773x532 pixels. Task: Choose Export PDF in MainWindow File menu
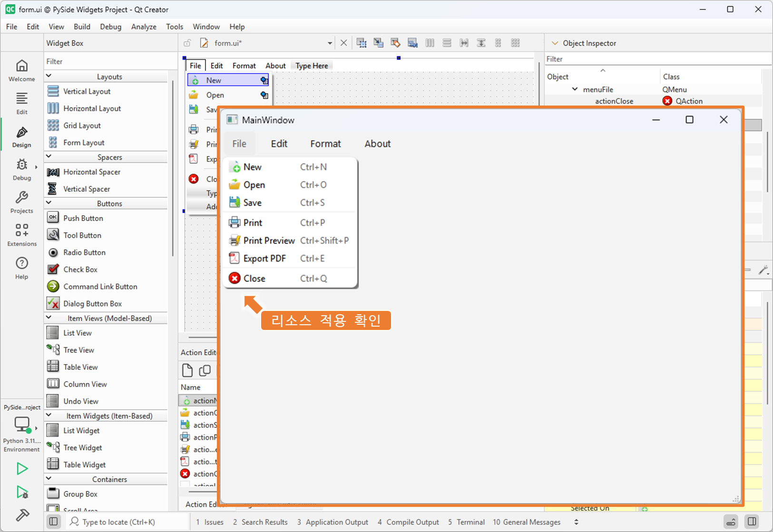290,259
